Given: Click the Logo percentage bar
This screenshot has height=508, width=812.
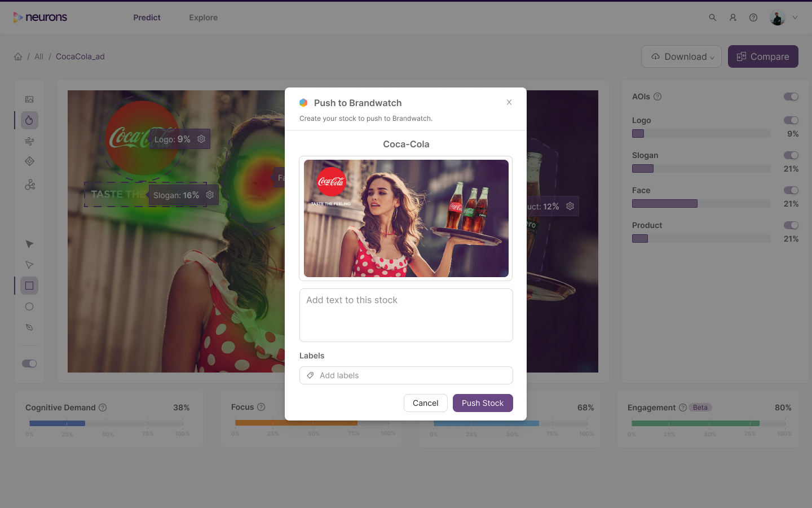Looking at the screenshot, I should coord(701,134).
